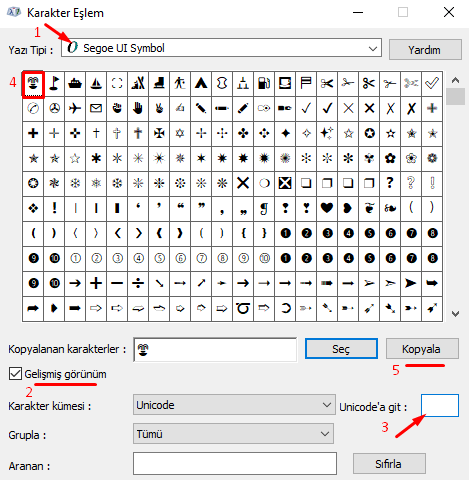Choose the fuel pump symbol
Viewport: 469px width, 480px height.
[264, 83]
